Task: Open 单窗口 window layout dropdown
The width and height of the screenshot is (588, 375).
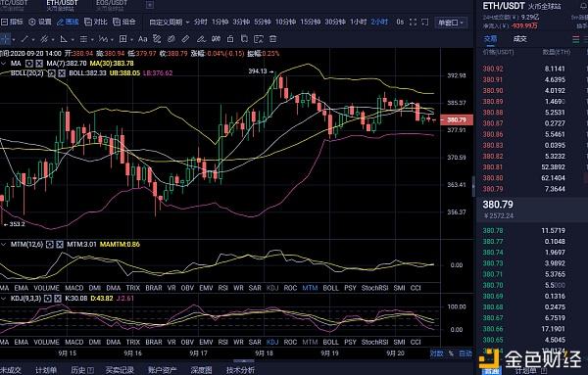Action: coord(451,23)
